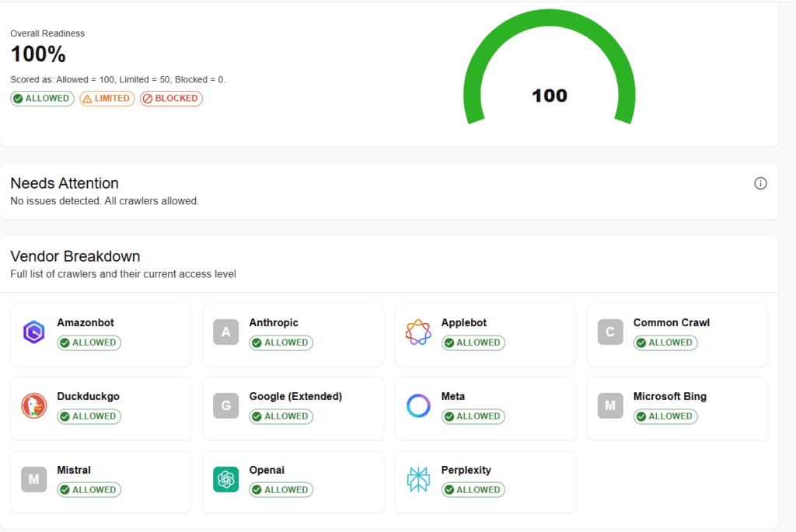This screenshot has height=532, width=796.
Task: Select the LIMITED legend badge
Action: pyautogui.click(x=107, y=99)
